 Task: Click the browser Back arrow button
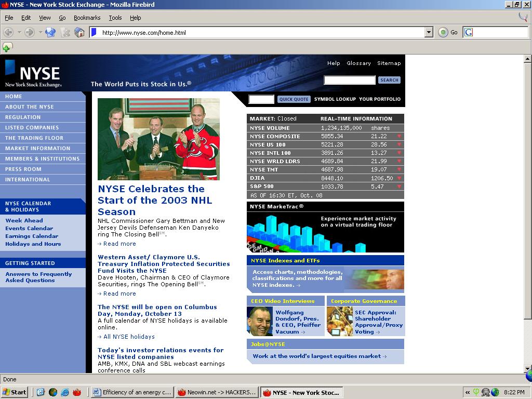tap(8, 33)
